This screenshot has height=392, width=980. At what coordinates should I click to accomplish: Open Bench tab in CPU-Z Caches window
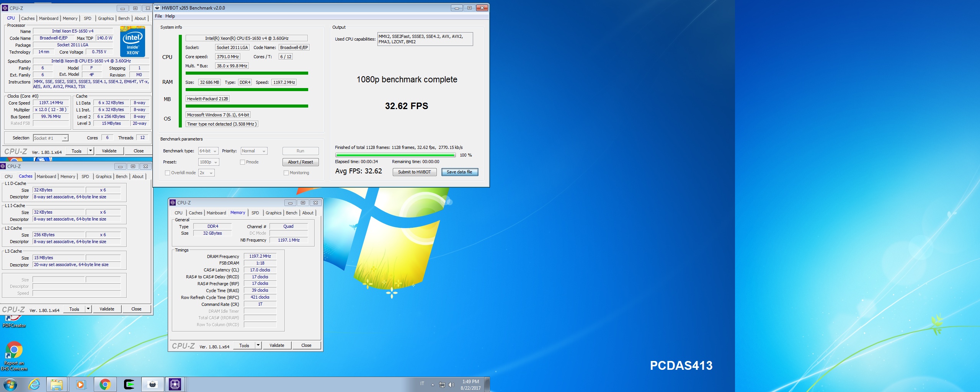tap(121, 176)
